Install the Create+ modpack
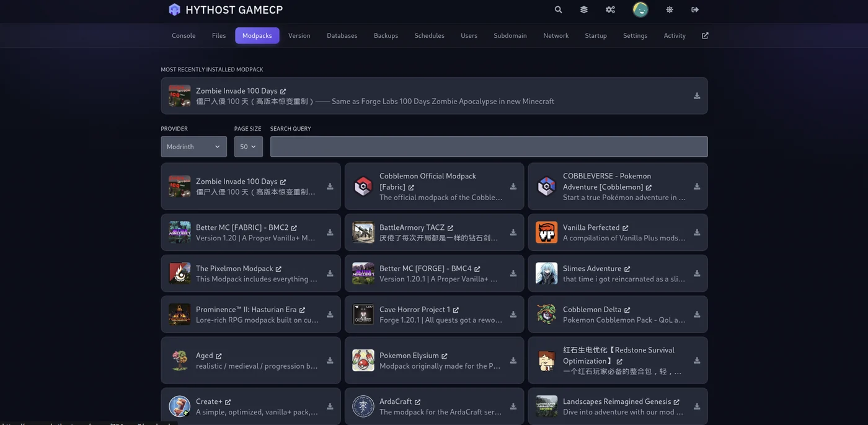 [x=330, y=406]
